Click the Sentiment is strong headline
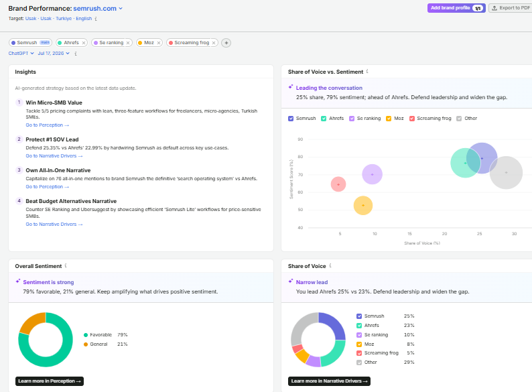The width and height of the screenshot is (532, 392). pyautogui.click(x=48, y=282)
